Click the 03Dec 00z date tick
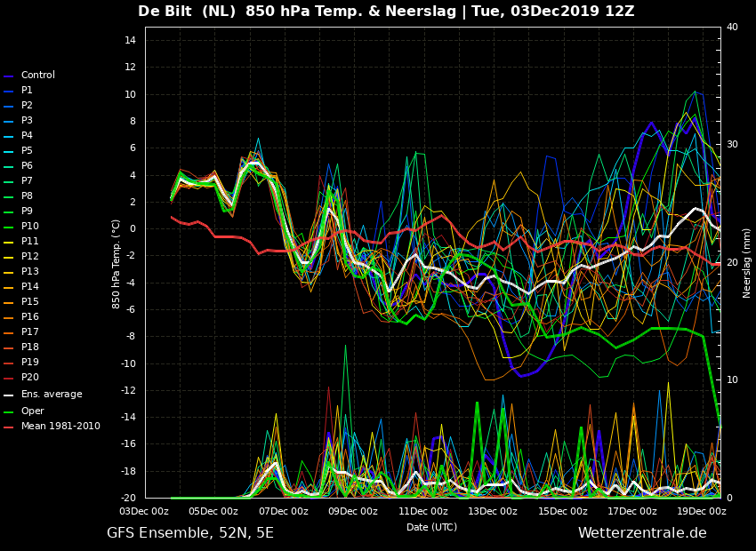Screen dimensions: 756x551 click(144, 511)
